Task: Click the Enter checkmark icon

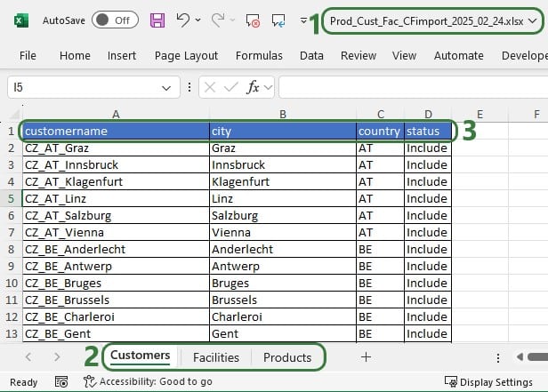Action: click(231, 87)
